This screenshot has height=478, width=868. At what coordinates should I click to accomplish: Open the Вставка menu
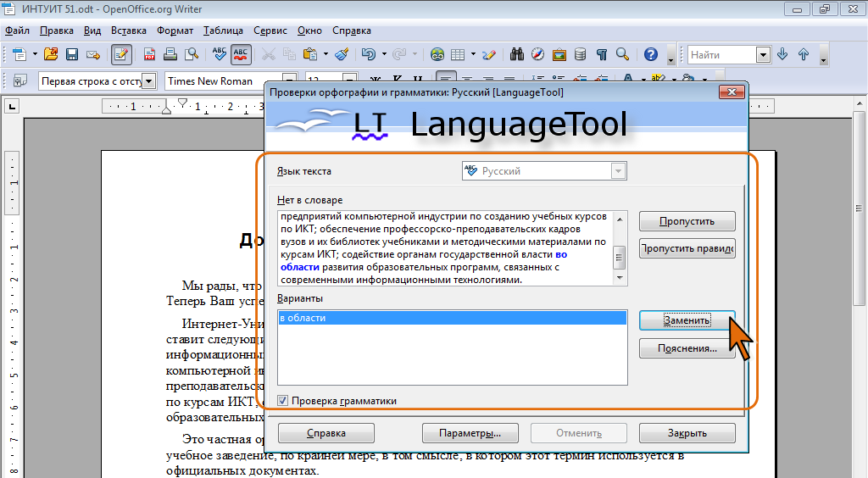point(129,31)
